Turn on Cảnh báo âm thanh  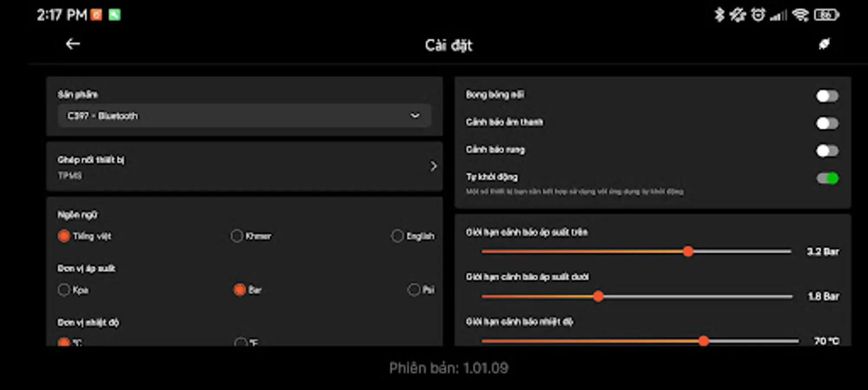click(x=826, y=123)
